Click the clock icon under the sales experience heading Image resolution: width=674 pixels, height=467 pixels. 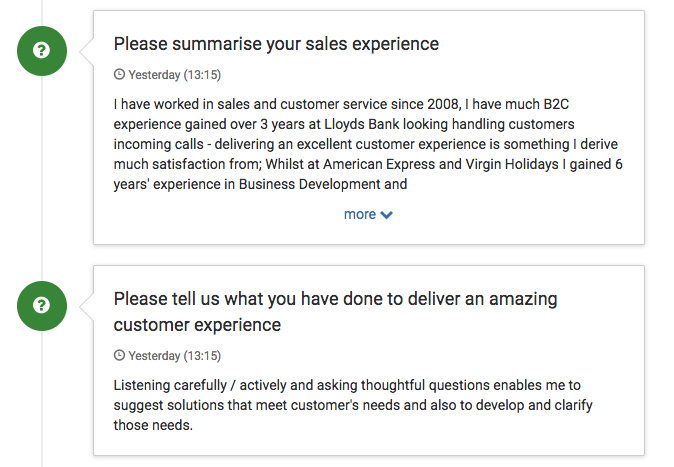coord(119,74)
